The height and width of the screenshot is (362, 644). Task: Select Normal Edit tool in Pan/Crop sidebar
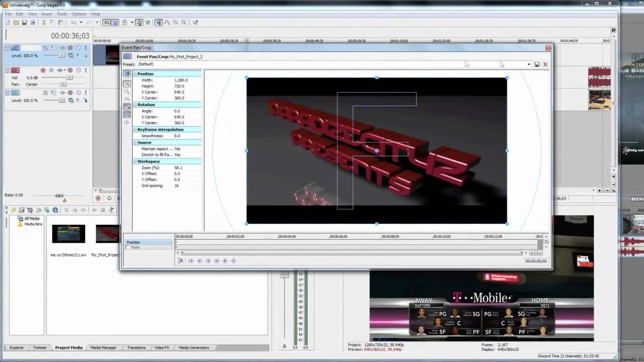click(127, 83)
